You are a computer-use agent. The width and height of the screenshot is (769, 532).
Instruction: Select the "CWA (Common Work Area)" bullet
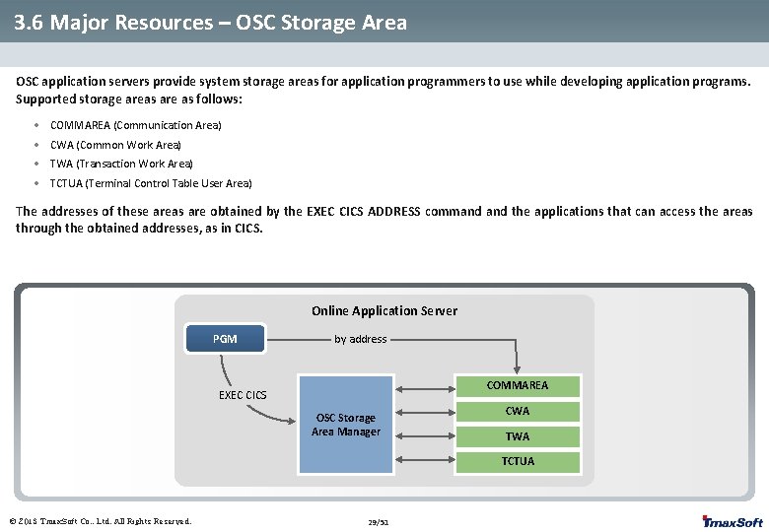coord(115,145)
